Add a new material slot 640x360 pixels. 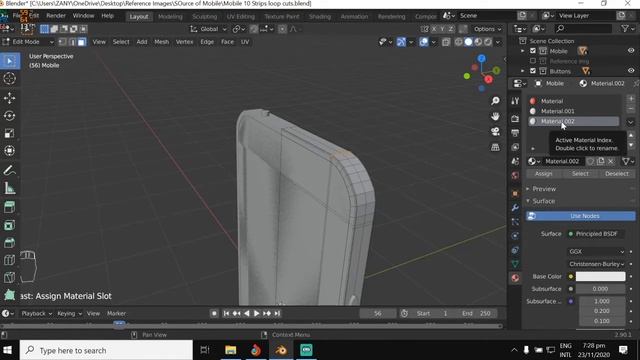click(x=631, y=99)
